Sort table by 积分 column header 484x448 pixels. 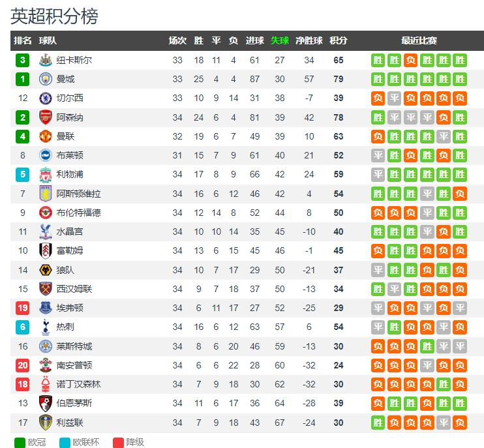[339, 40]
